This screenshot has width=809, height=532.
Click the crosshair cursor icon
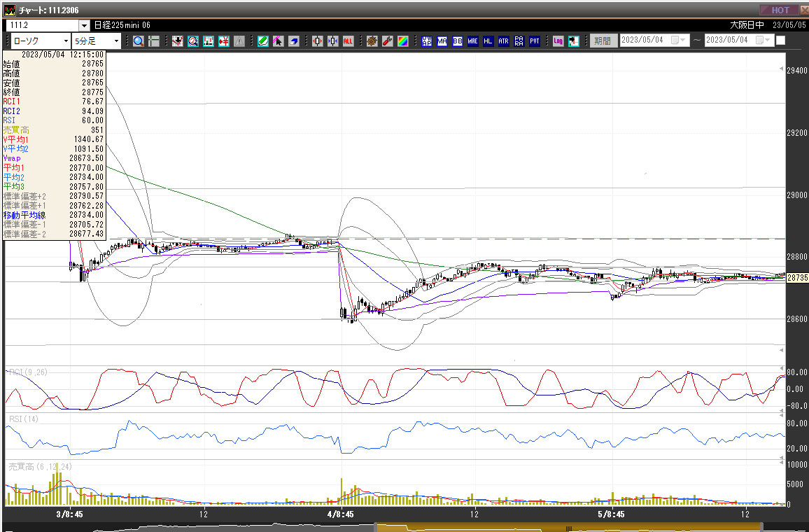point(154,41)
